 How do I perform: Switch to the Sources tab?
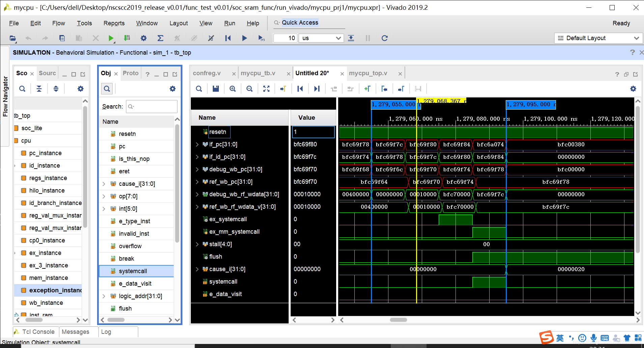(47, 73)
